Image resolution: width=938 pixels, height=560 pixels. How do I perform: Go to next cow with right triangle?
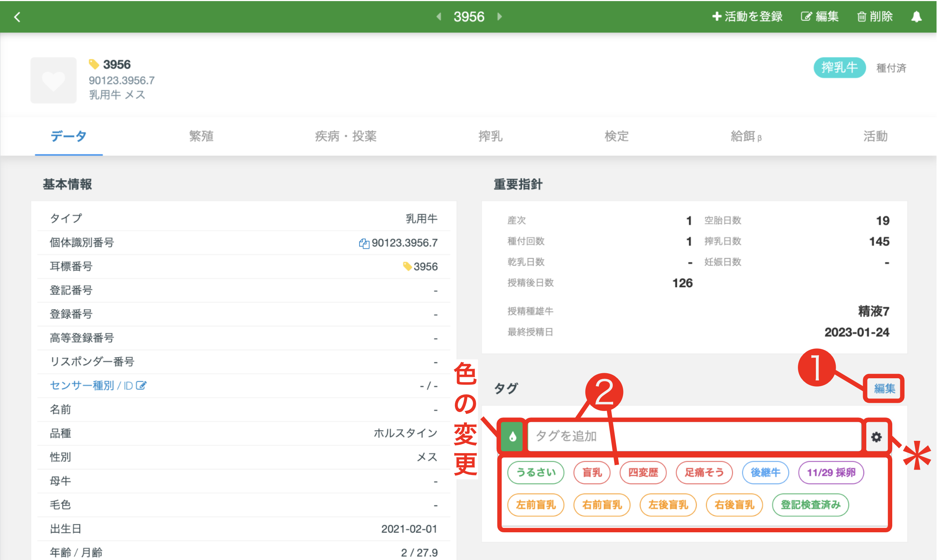(500, 17)
